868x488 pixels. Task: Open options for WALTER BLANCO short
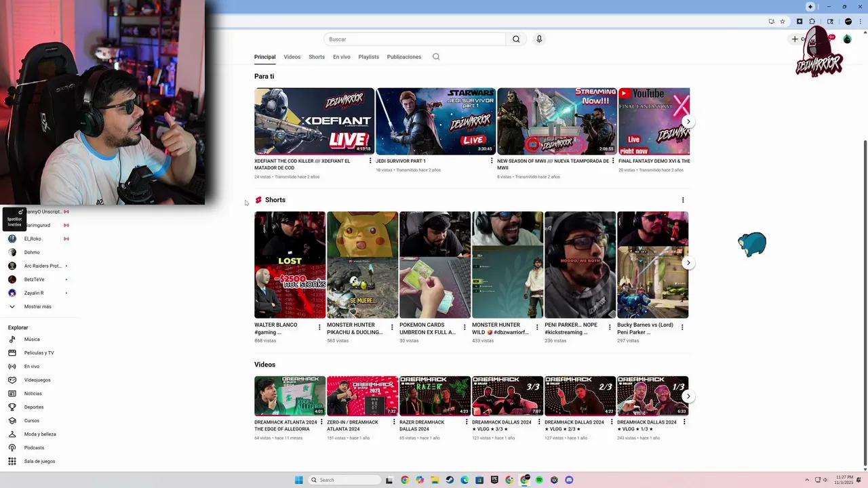pyautogui.click(x=319, y=327)
